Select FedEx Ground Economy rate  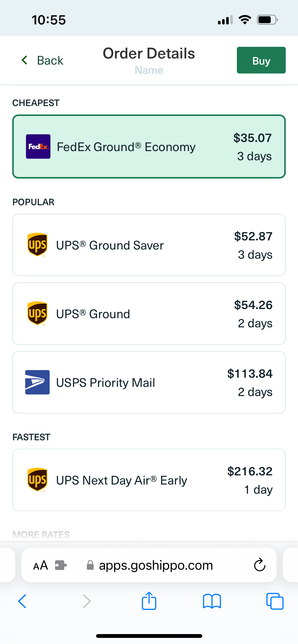tap(149, 147)
